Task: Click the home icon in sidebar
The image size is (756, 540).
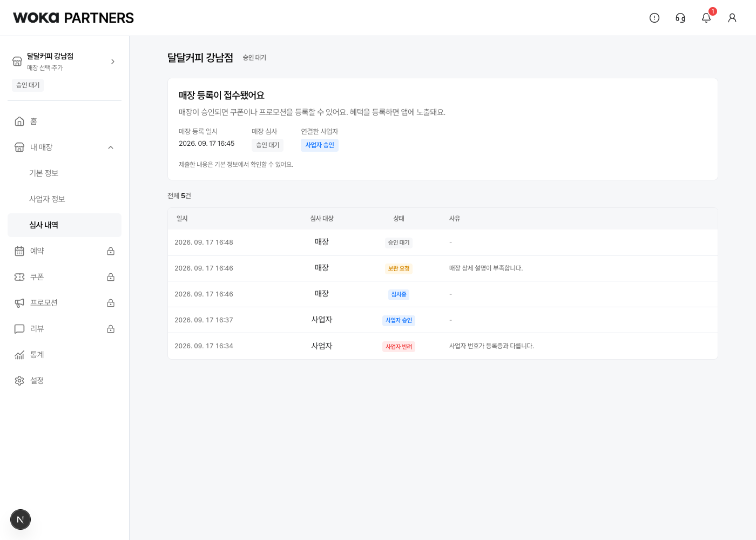Action: click(x=19, y=122)
